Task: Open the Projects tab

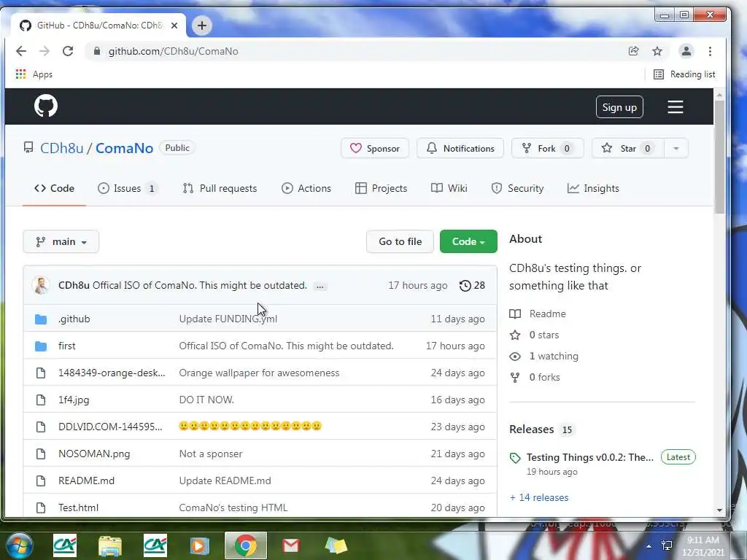Action: point(381,188)
